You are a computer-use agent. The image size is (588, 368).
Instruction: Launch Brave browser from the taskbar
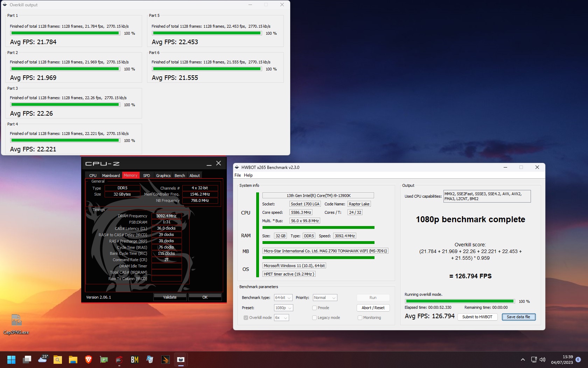(x=89, y=360)
